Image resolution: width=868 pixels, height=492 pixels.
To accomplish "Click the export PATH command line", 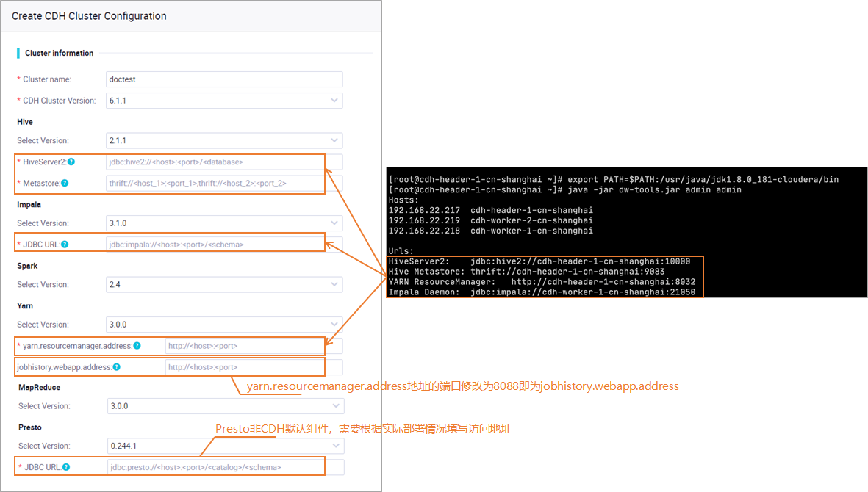I will point(614,180).
